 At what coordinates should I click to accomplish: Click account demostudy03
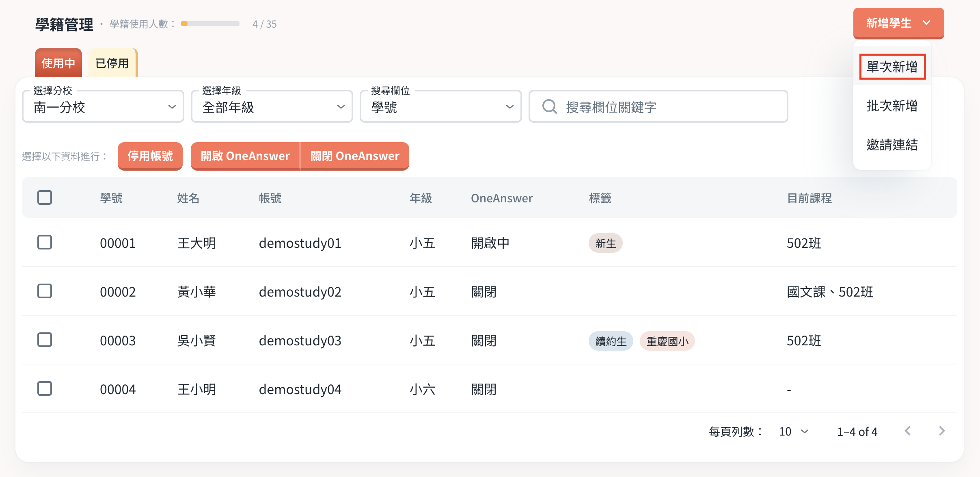(300, 340)
